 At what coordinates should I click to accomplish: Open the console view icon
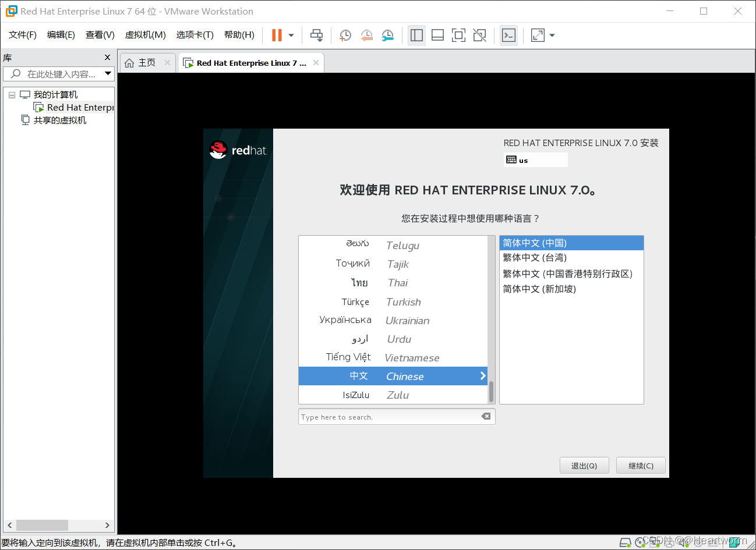508,36
